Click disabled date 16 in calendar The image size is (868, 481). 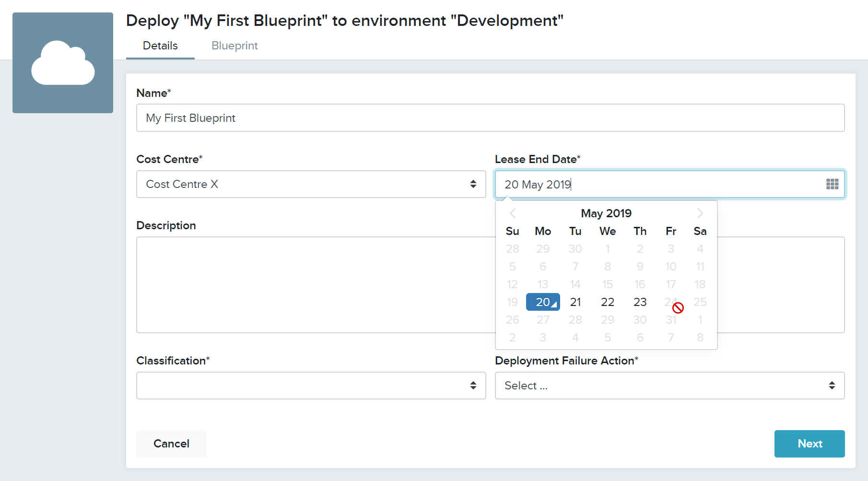point(640,284)
